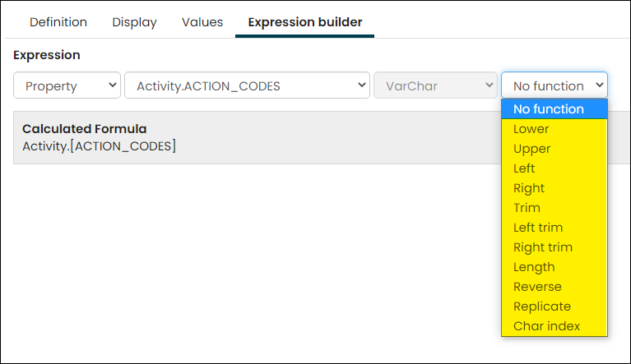
Task: Open the Display tab
Action: click(x=134, y=22)
